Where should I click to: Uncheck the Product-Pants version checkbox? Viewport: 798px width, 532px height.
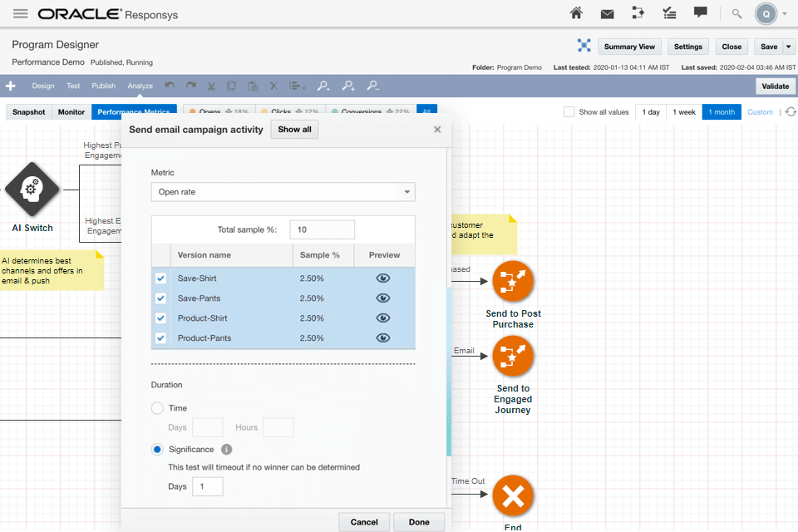click(x=161, y=338)
